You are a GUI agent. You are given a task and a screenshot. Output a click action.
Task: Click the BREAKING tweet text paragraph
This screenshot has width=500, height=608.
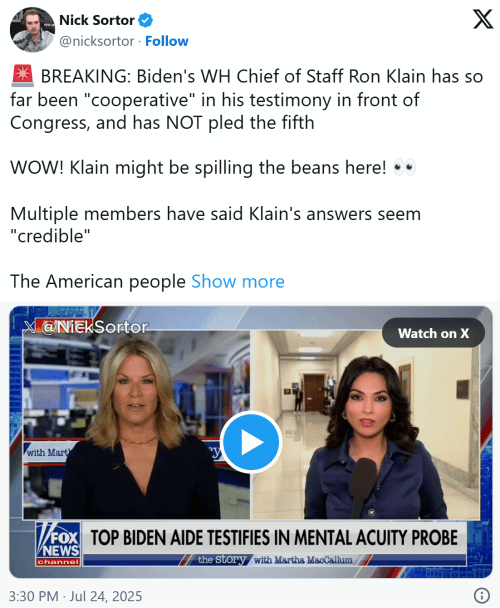pos(246,99)
